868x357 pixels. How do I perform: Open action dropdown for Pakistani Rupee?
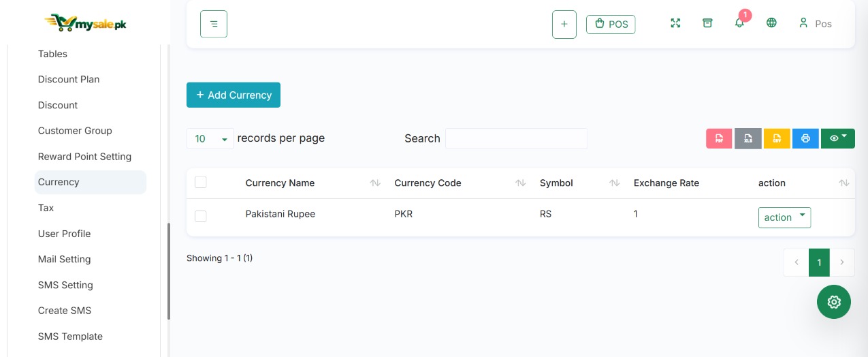coord(784,217)
